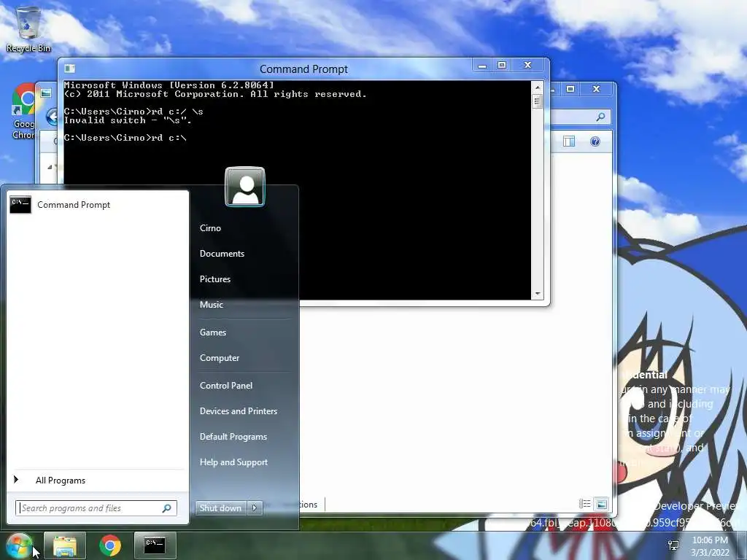Click the Explorer window search magnifier icon
The height and width of the screenshot is (560, 747).
click(601, 117)
